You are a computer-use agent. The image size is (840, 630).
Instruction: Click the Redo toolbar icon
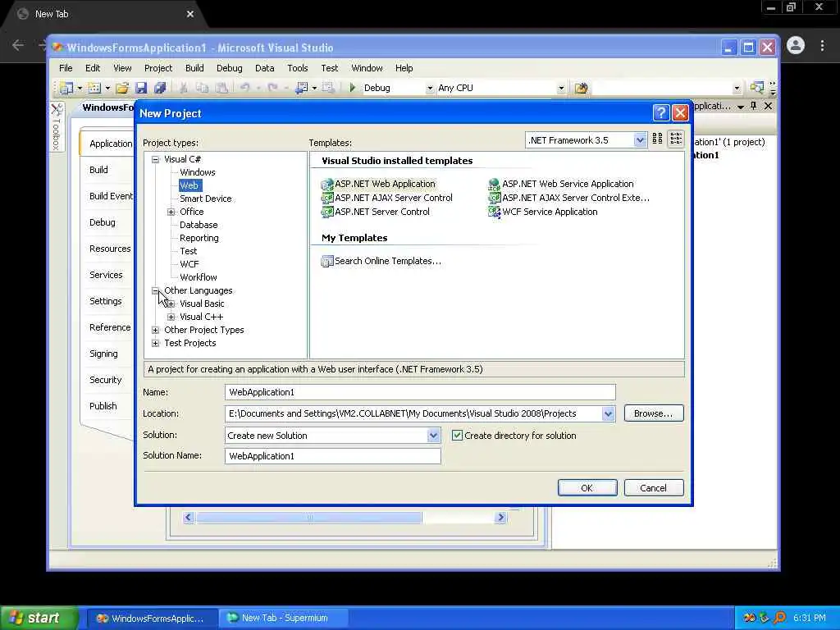[272, 88]
